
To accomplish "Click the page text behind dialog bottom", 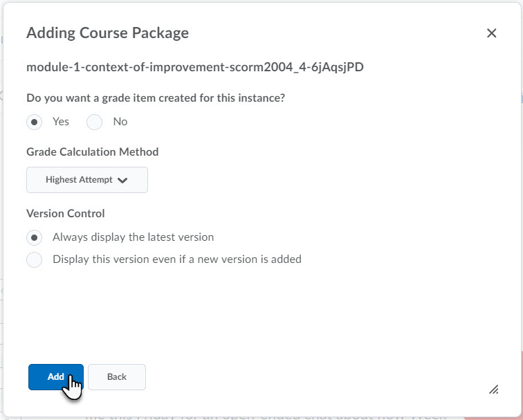I will 265,417.
